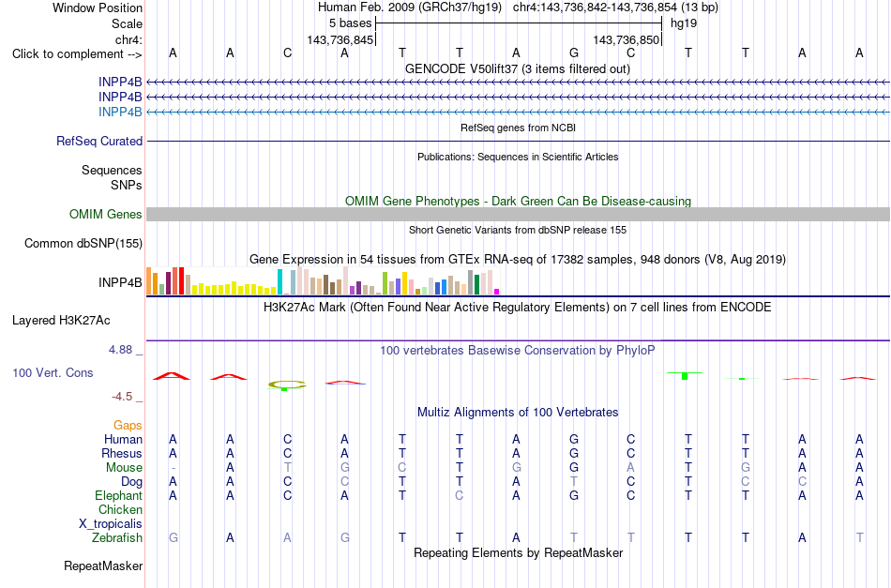Open the RefSeq Curated track label

98,141
